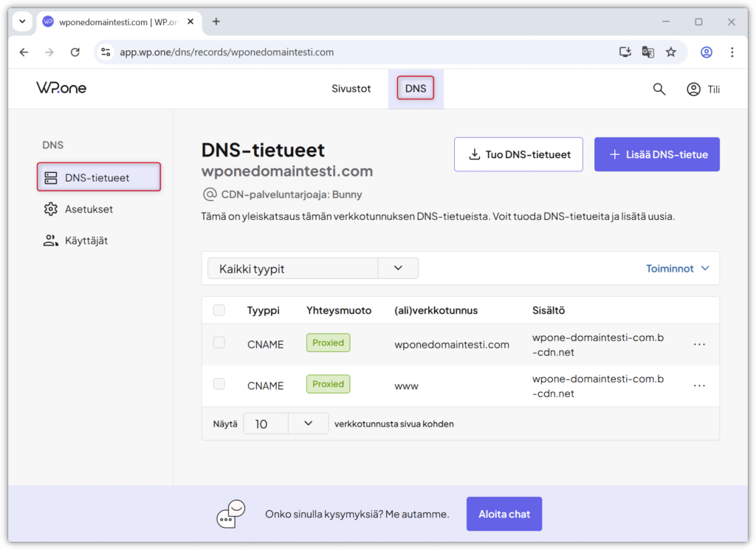Expand the Kaikki tyypit type filter

[398, 268]
